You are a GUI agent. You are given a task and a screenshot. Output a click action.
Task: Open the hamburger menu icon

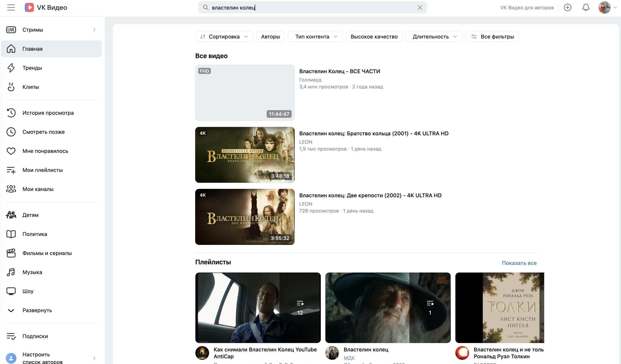pos(11,7)
